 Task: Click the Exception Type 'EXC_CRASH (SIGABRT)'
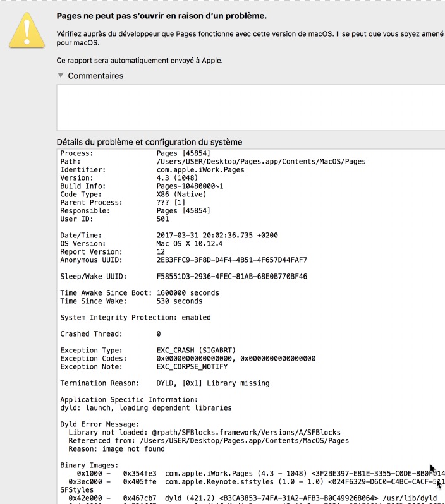(196, 351)
